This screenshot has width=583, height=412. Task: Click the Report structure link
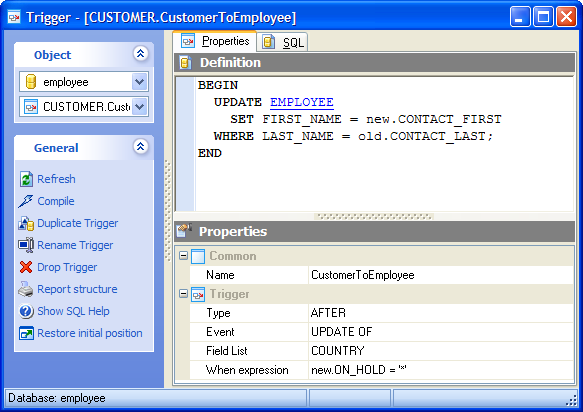click(77, 289)
